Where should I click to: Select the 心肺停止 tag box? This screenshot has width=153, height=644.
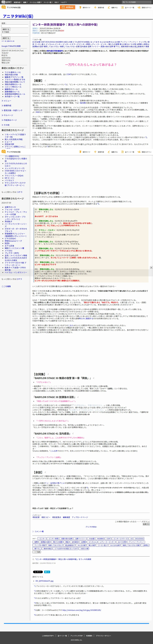[x=145, y=545]
